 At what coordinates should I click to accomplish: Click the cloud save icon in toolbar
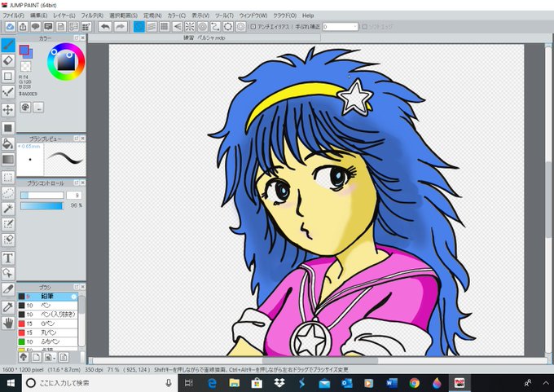[x=10, y=27]
